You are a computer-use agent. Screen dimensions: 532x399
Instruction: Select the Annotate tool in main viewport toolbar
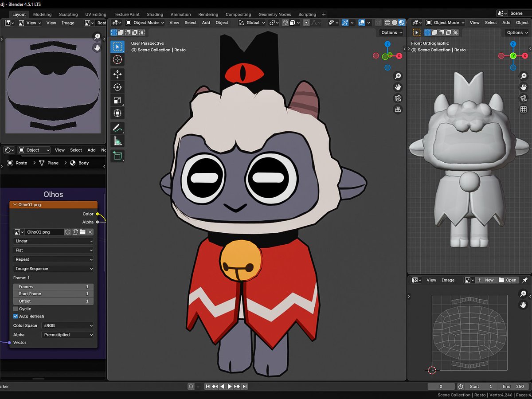pos(117,128)
